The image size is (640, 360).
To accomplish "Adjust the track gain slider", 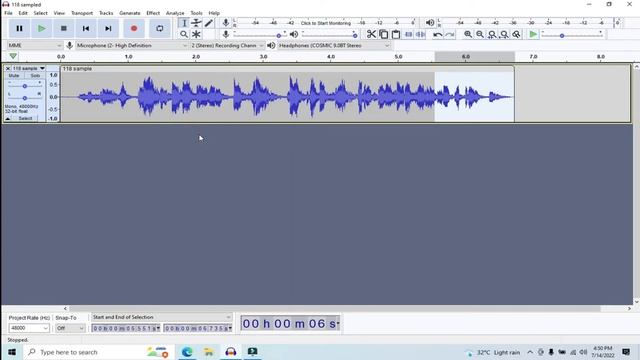I will pos(24,86).
